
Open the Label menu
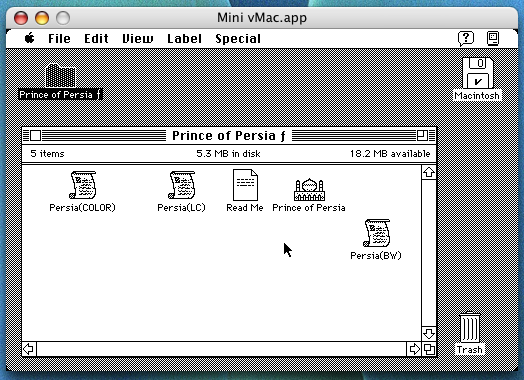[184, 39]
